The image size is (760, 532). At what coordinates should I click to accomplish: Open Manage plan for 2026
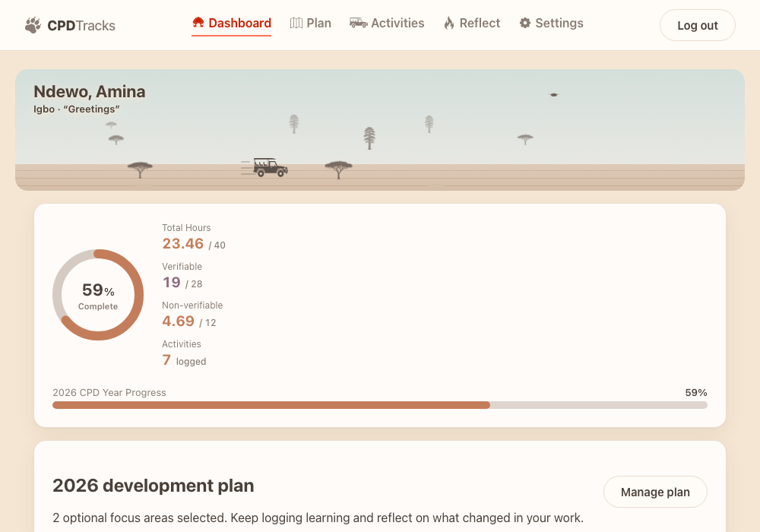click(x=655, y=492)
